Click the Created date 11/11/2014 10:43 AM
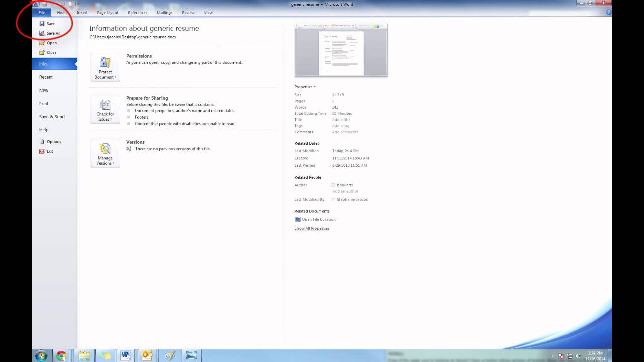 click(x=351, y=158)
